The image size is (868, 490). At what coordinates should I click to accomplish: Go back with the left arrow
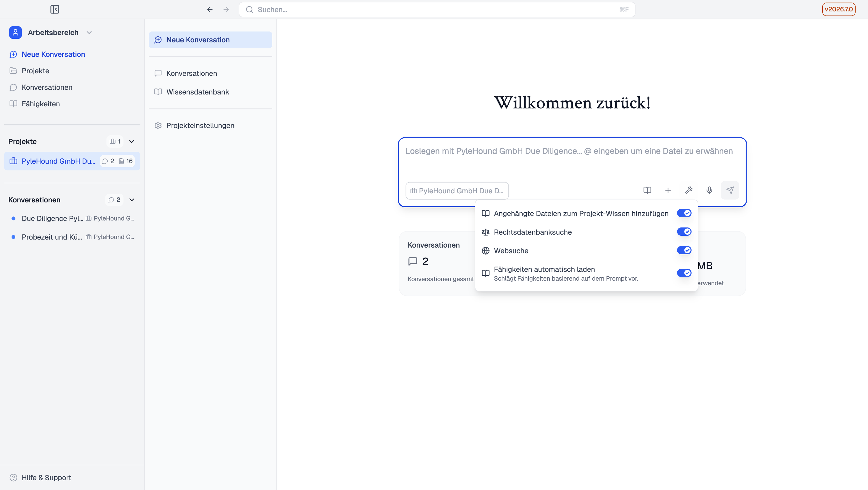pyautogui.click(x=210, y=9)
